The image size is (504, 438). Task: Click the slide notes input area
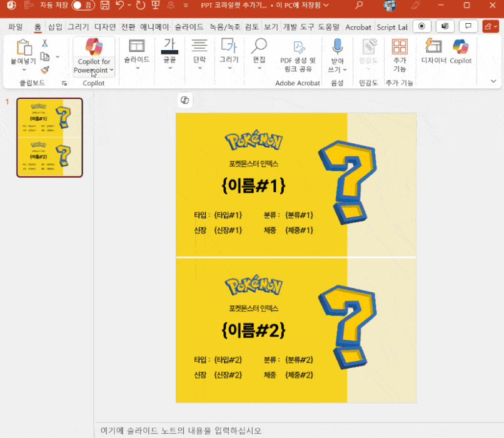(299, 430)
